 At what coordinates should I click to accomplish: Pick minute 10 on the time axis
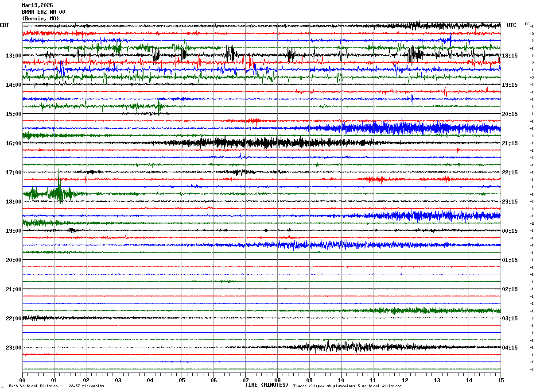[x=341, y=380]
